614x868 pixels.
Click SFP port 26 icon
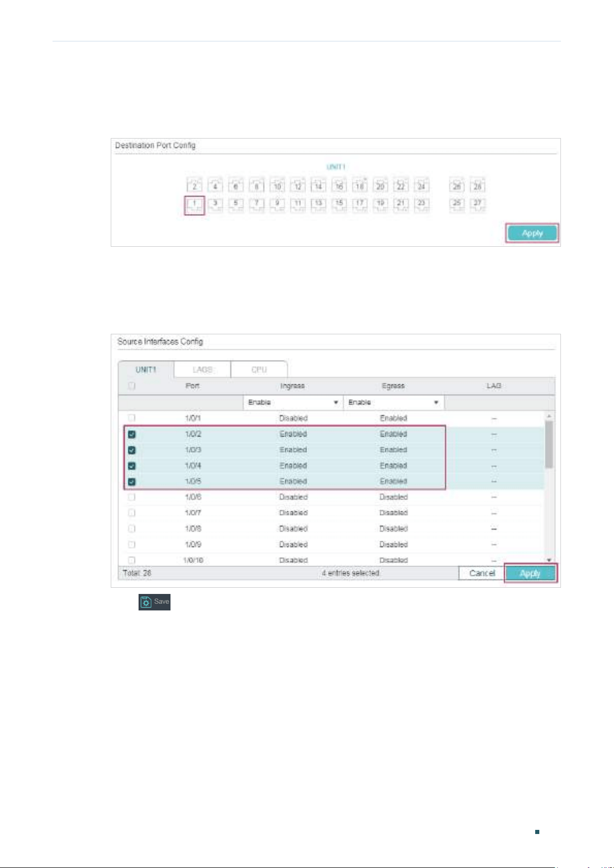click(456, 186)
